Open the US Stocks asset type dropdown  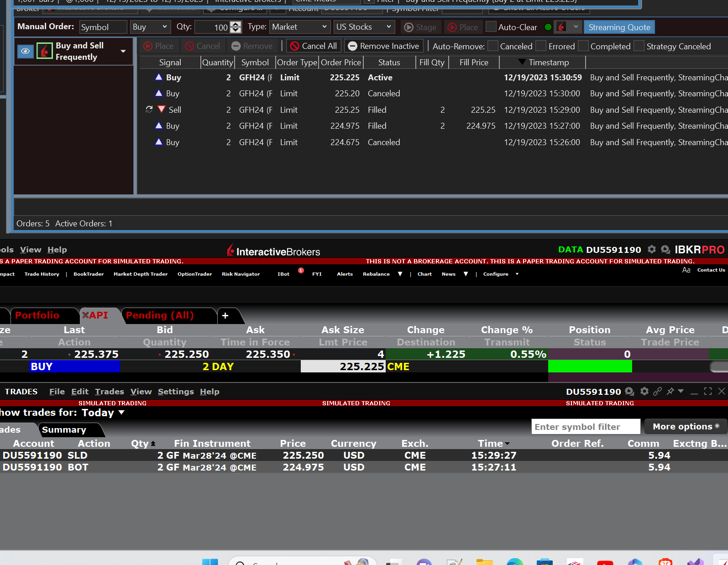point(364,27)
